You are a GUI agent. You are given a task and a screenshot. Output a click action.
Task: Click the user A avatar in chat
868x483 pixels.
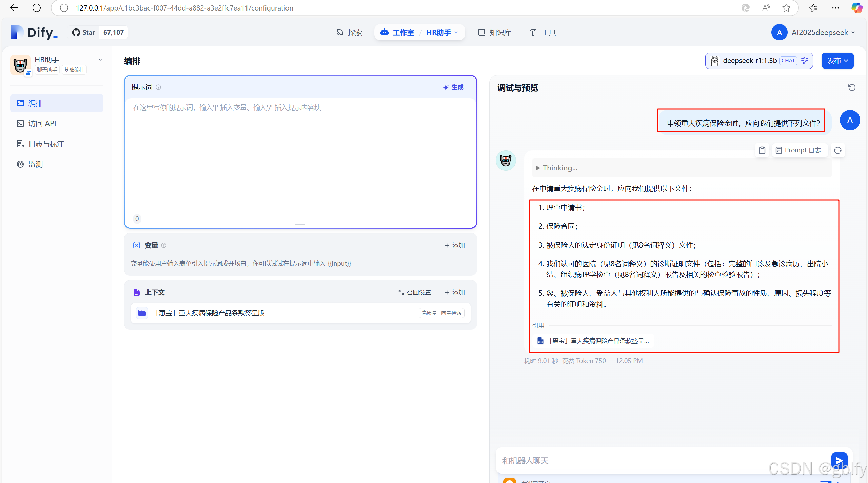point(850,120)
